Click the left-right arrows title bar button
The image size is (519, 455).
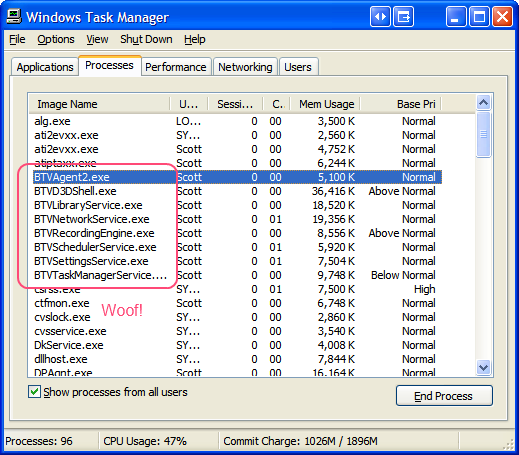pyautogui.click(x=380, y=17)
